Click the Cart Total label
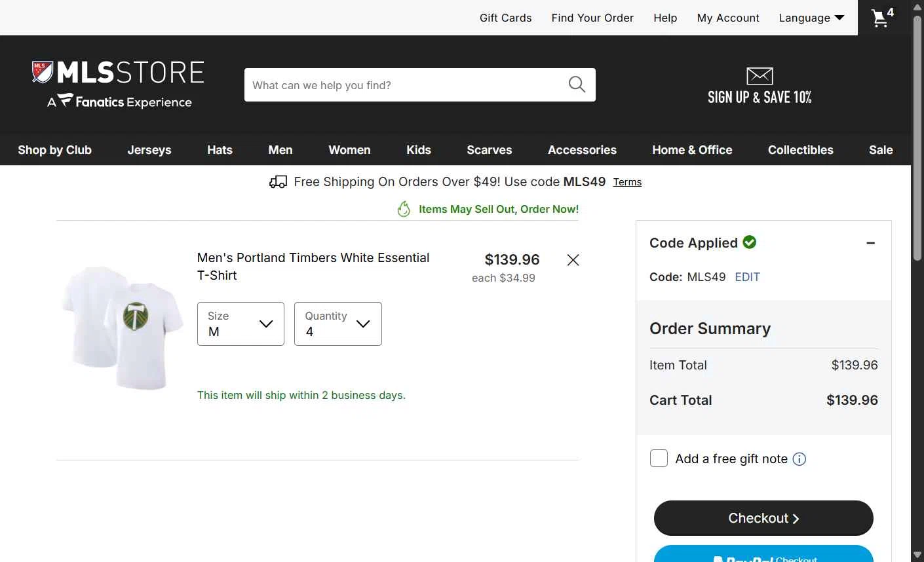The image size is (924, 562). [x=680, y=400]
